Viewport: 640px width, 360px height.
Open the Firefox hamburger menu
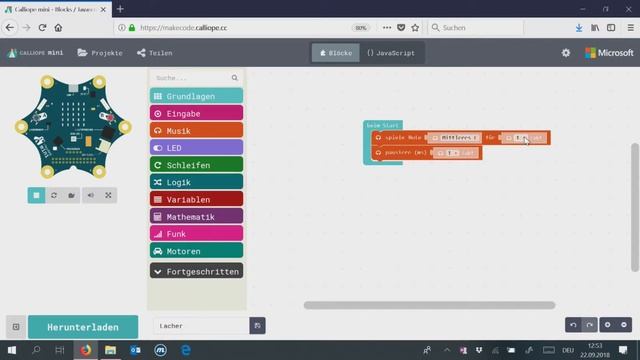(x=631, y=28)
